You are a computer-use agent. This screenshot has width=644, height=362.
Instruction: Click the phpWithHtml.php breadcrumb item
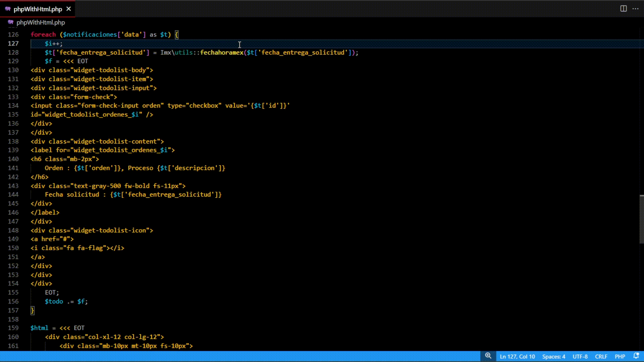point(41,22)
